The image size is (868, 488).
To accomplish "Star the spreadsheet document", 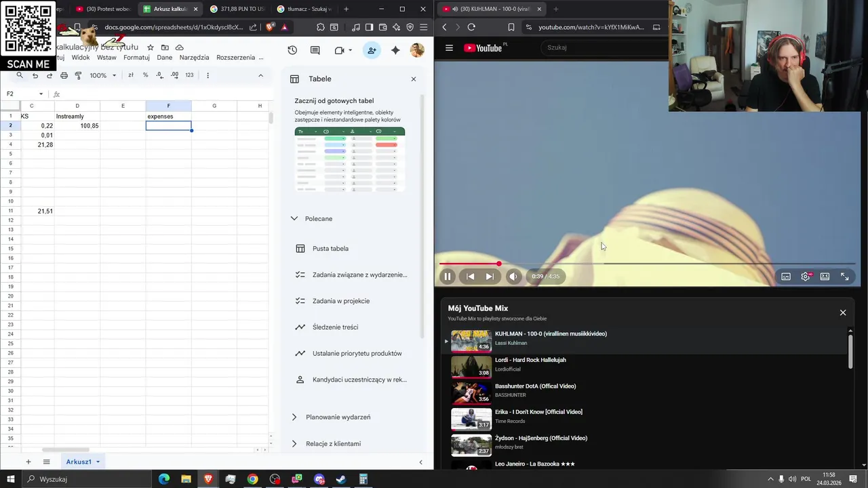I will point(151,47).
